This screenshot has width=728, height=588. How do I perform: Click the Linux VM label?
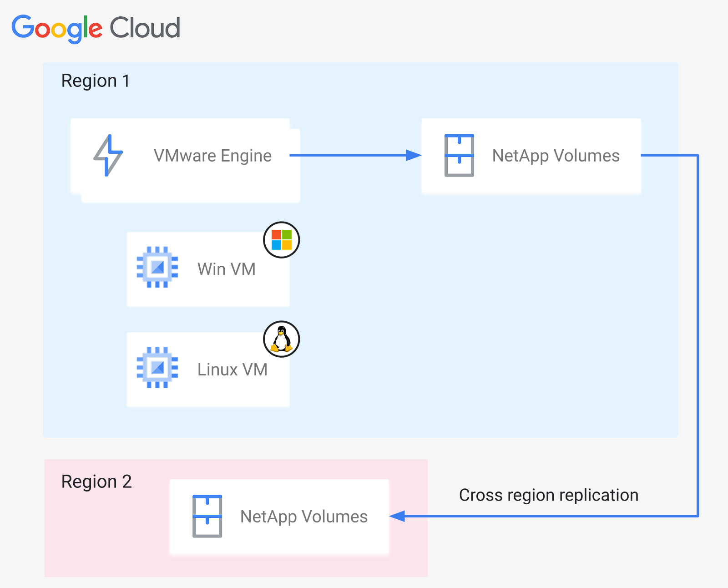[233, 370]
